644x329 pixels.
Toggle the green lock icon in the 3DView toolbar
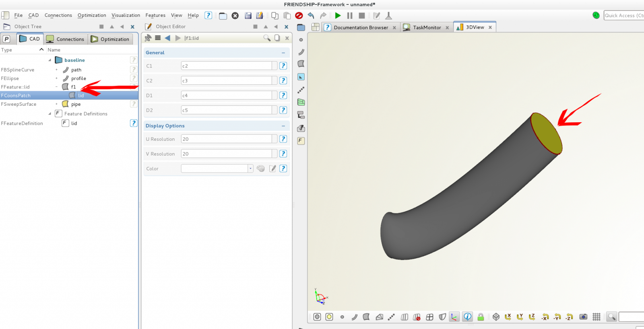click(x=481, y=317)
